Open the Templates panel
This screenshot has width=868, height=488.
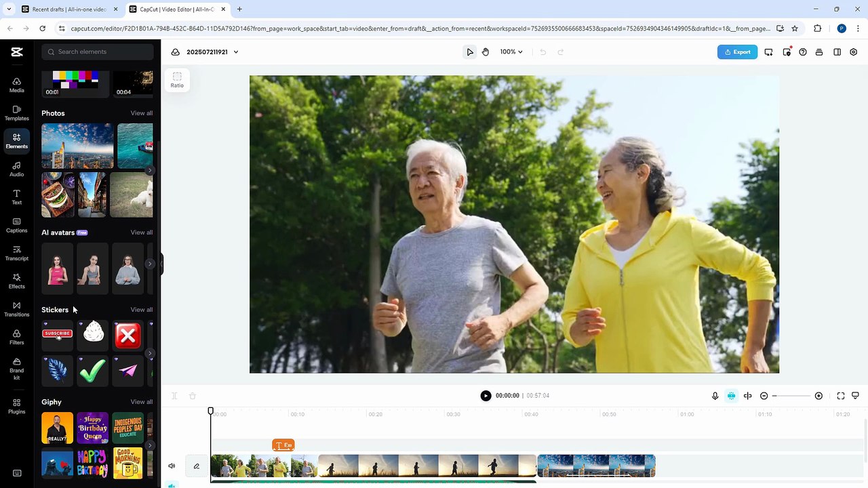pos(16,113)
